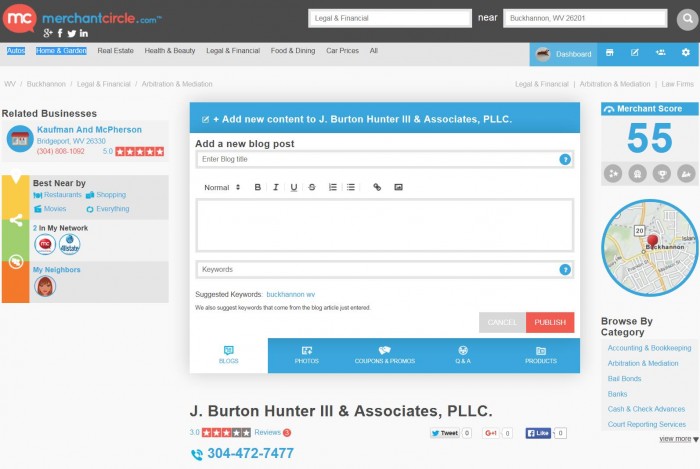This screenshot has width=700, height=469.
Task: Switch to the Blogs tab
Action: click(229, 355)
